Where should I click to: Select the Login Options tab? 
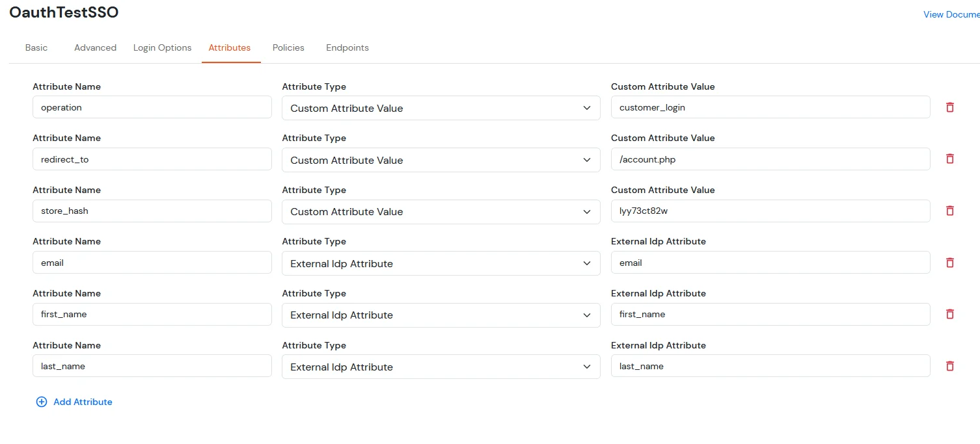(162, 47)
